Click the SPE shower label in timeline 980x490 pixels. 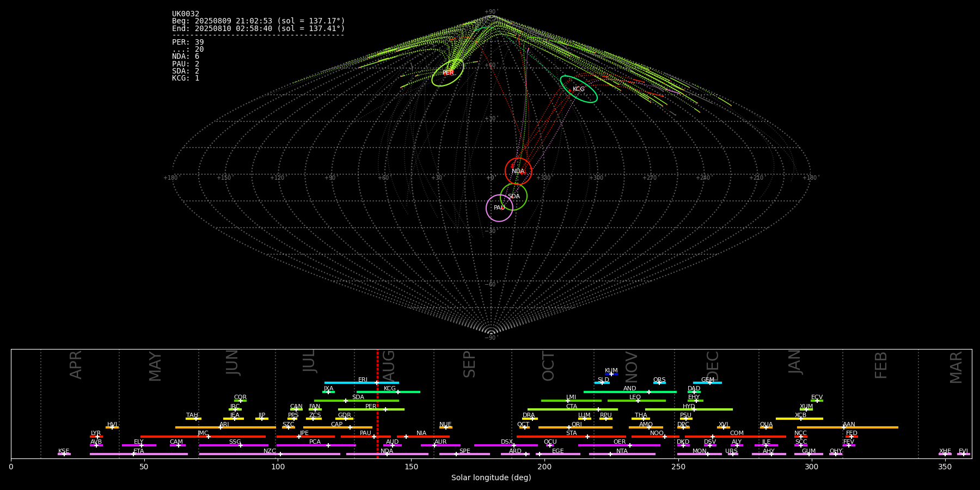click(464, 451)
